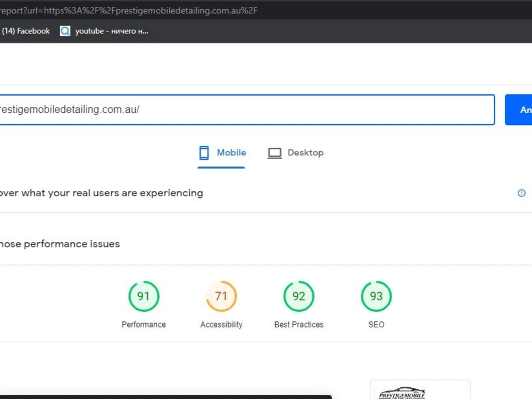
Task: Switch to the Desktop tab
Action: click(x=295, y=153)
